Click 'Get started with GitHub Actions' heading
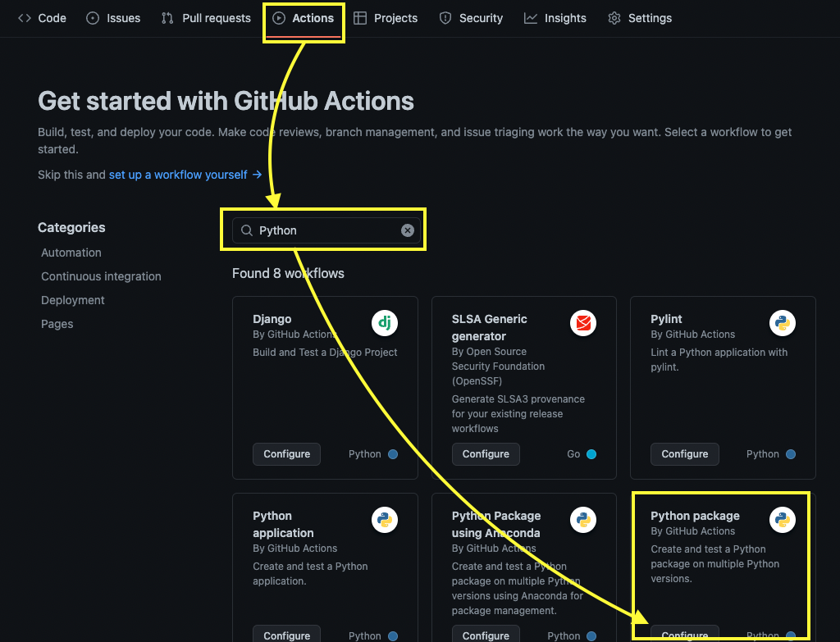 (226, 101)
